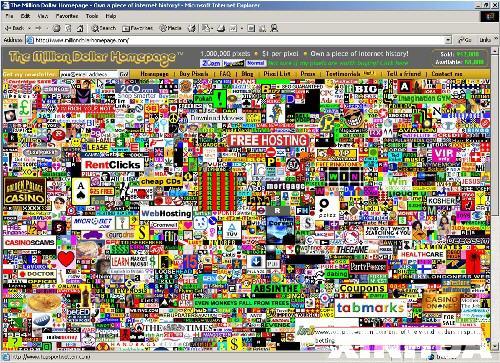Viewport: 500px width, 363px height.
Task: Expand the Mail button dropdown arrow
Action: point(213,29)
